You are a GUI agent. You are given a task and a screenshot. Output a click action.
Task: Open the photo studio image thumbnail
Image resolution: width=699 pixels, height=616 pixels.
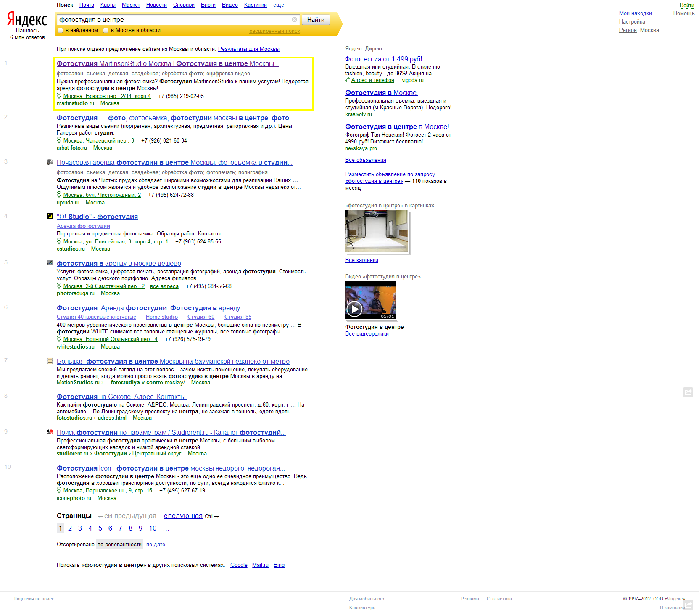click(376, 231)
